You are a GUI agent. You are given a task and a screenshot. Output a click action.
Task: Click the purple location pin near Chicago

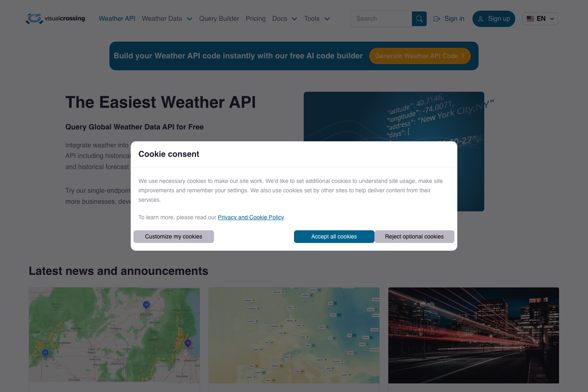point(187,343)
